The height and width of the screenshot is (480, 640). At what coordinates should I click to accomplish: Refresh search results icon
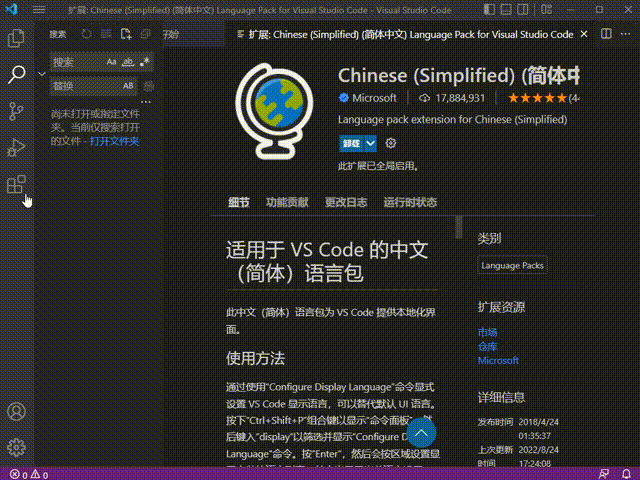86,34
